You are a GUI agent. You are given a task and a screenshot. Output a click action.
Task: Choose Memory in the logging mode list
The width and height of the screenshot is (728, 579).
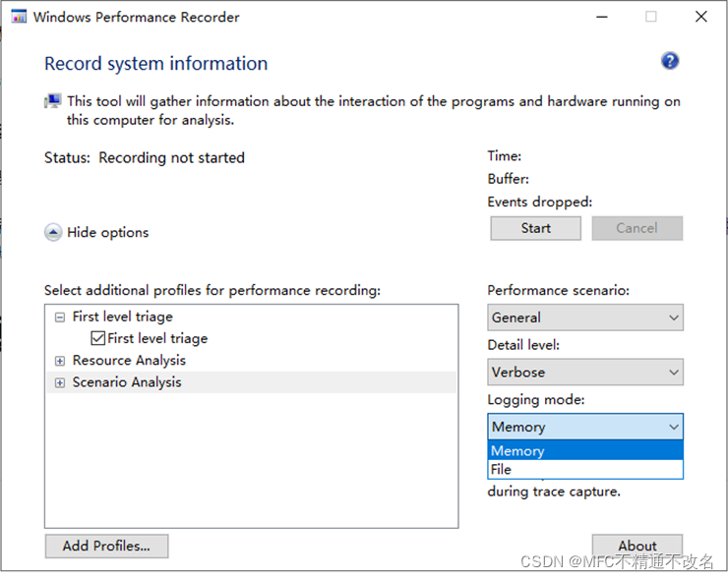[x=585, y=450]
